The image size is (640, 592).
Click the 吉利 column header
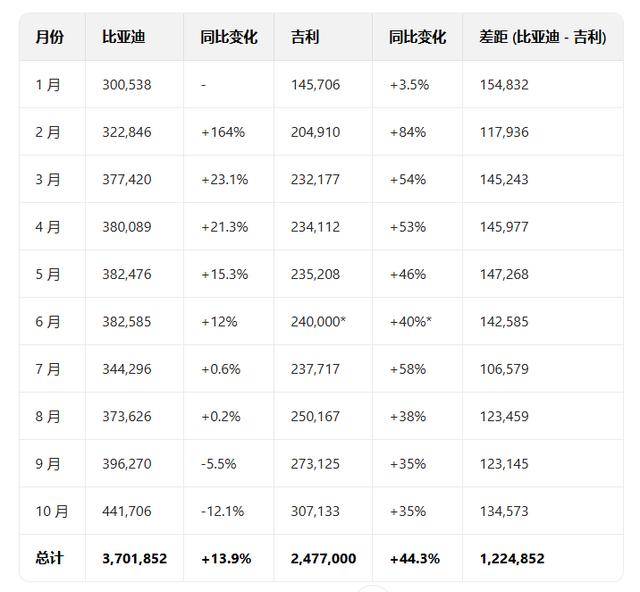(x=306, y=37)
